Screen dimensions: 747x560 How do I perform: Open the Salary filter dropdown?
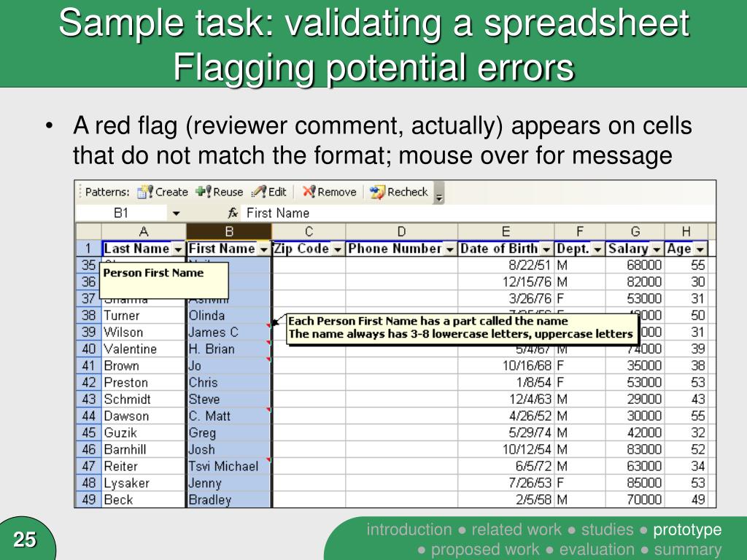pos(657,249)
